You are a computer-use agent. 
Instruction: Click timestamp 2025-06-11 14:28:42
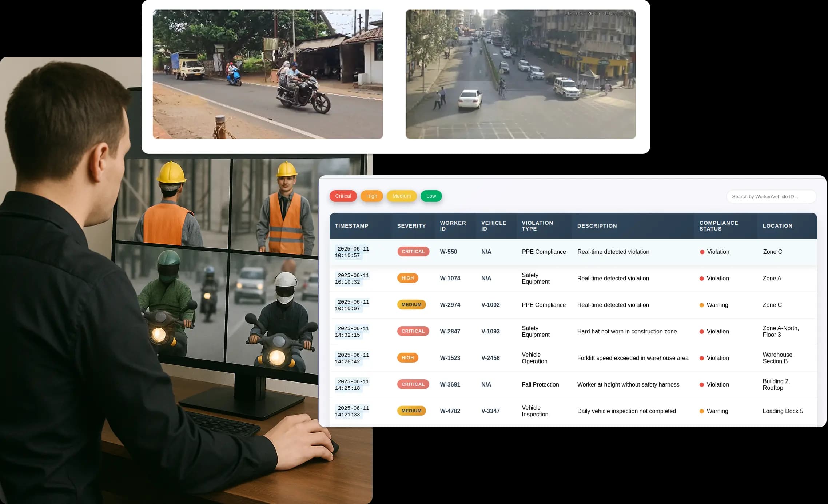point(352,358)
